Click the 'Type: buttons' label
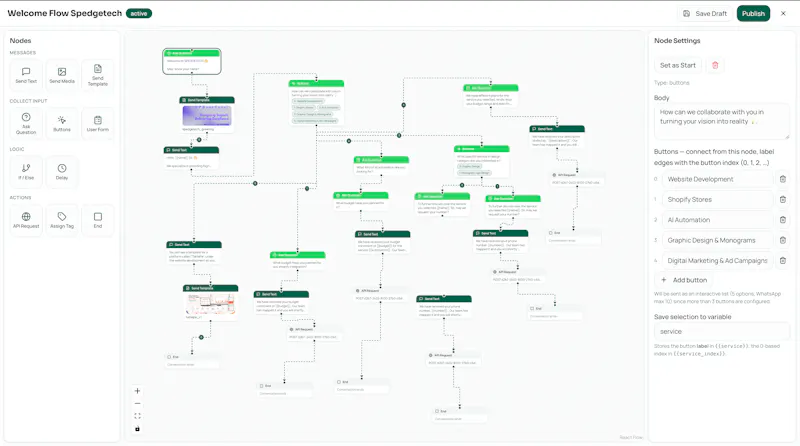Viewport: 800px width, 446px height. click(x=671, y=83)
